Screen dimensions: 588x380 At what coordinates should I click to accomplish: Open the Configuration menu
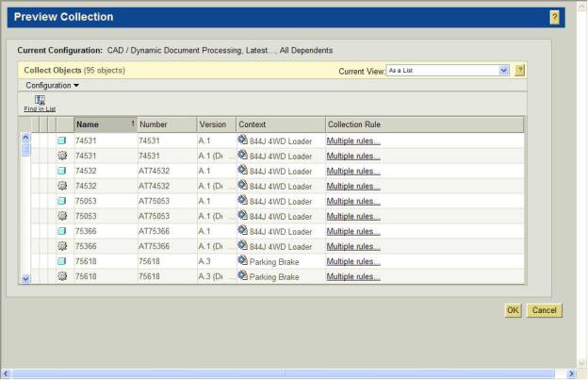tap(52, 86)
